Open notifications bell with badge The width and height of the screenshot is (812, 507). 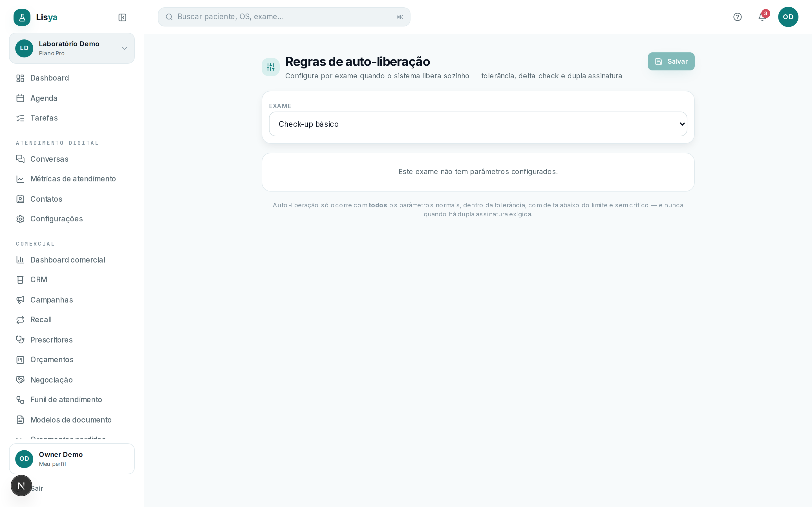762,16
